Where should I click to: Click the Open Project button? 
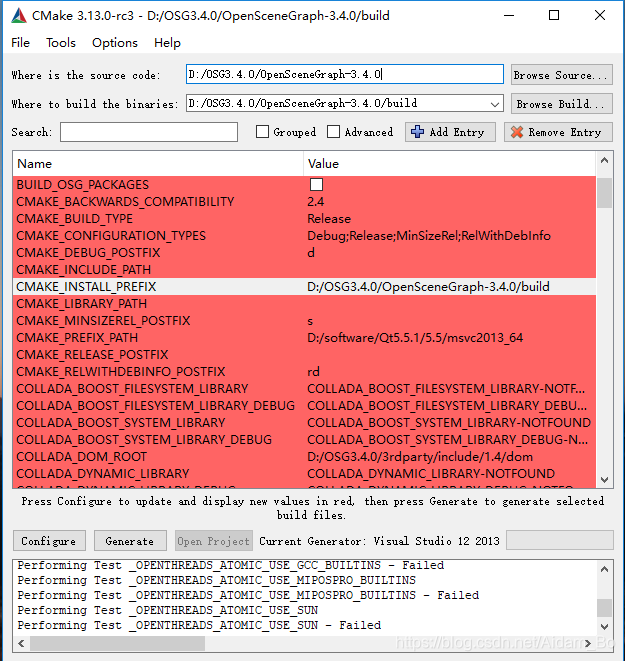pyautogui.click(x=214, y=541)
